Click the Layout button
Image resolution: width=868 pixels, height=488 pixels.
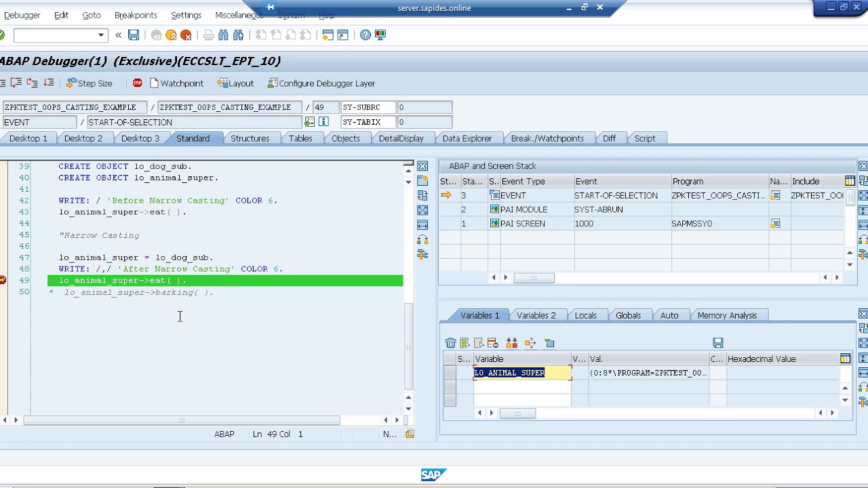[235, 83]
